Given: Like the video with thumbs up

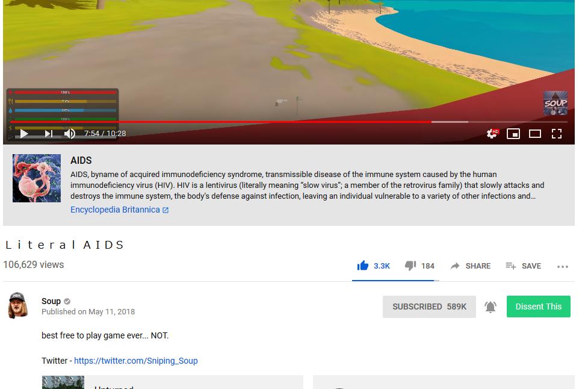Looking at the screenshot, I should 374,266.
